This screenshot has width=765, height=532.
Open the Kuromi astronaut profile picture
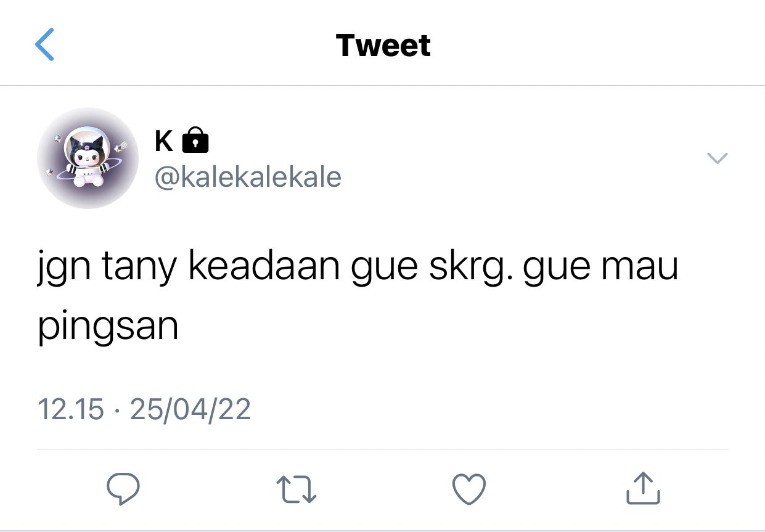tap(87, 158)
